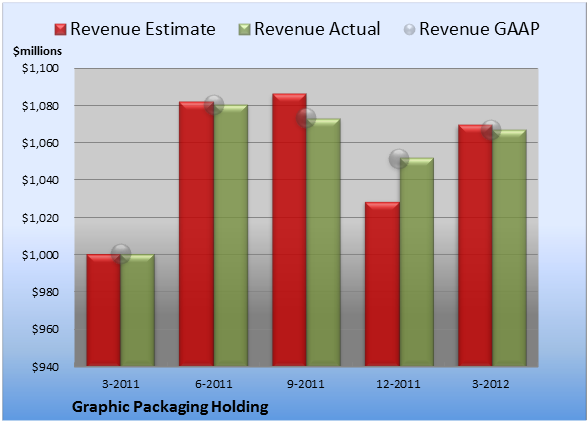Click the 'Graphic Packaging Holding' chart title

click(x=170, y=407)
